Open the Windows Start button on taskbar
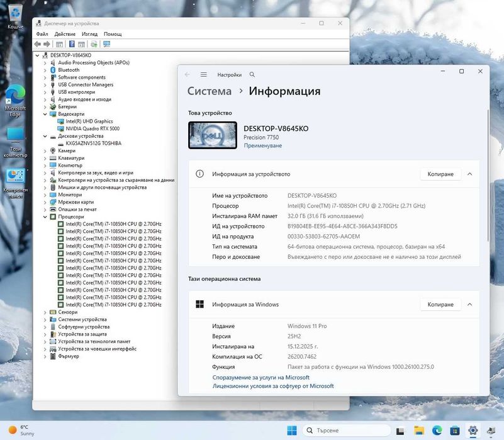This screenshot has width=504, height=440. click(x=292, y=431)
